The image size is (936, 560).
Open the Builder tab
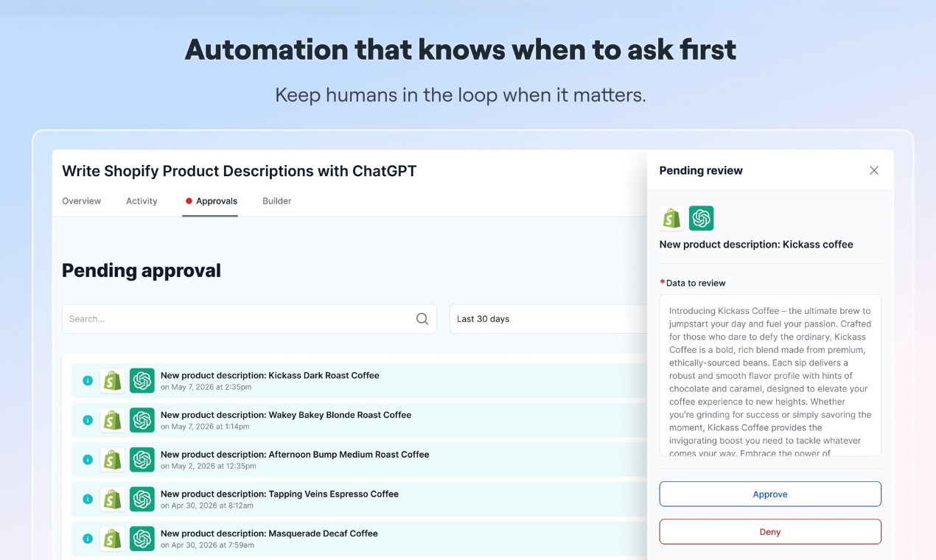(277, 201)
